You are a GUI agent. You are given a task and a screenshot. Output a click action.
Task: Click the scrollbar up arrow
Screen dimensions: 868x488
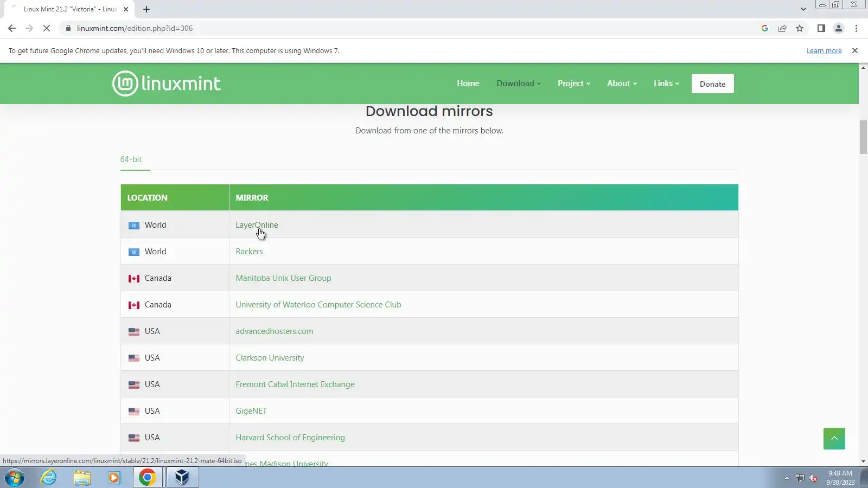[x=863, y=68]
